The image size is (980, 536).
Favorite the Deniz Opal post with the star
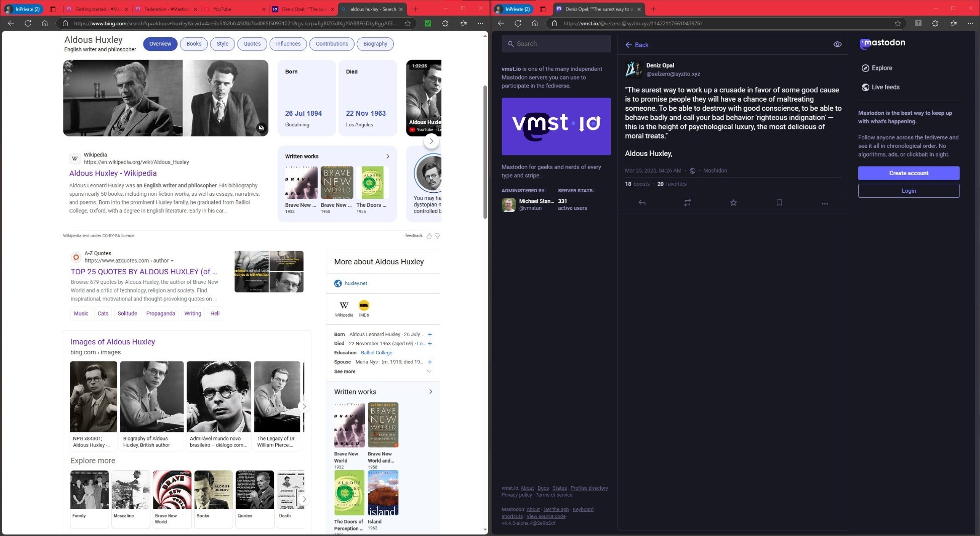point(733,203)
